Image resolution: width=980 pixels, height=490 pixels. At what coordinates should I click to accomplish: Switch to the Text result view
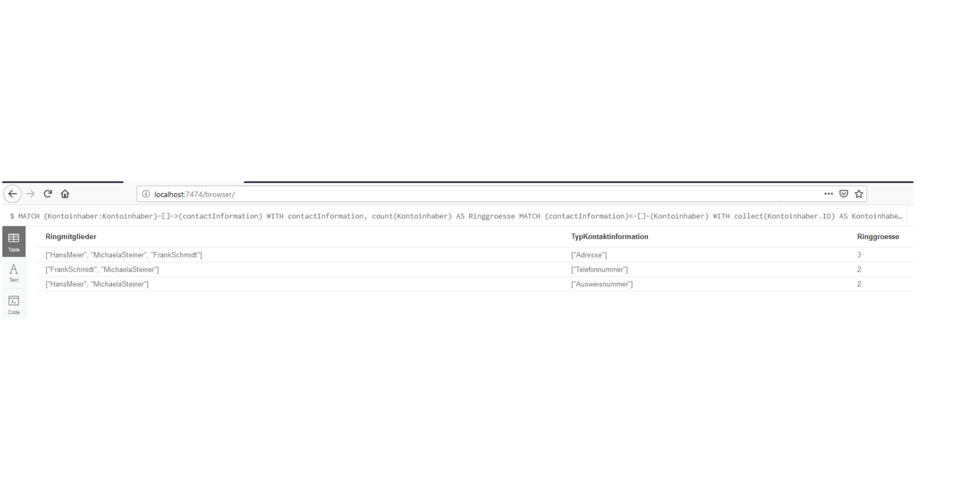click(14, 273)
